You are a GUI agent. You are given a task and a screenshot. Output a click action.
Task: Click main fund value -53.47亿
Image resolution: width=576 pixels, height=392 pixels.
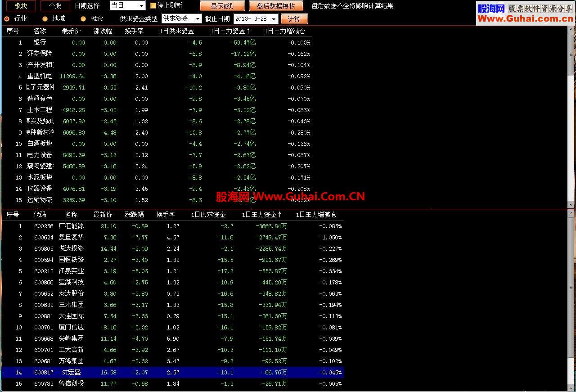click(243, 42)
